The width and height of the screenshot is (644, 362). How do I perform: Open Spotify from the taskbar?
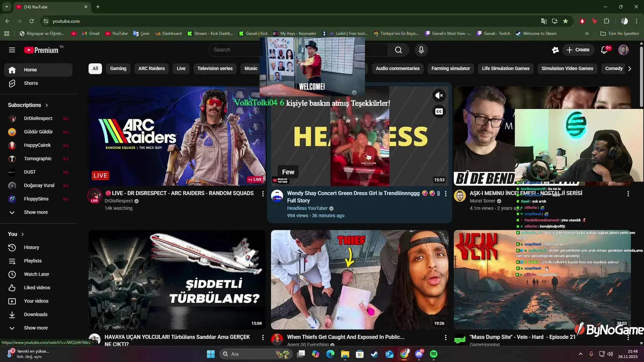pyautogui.click(x=434, y=354)
